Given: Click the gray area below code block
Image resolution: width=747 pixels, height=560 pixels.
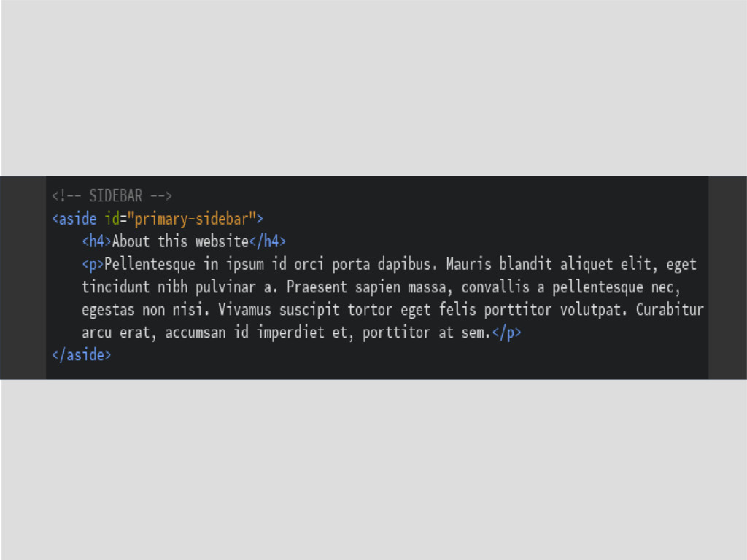Looking at the screenshot, I should click(x=373, y=470).
